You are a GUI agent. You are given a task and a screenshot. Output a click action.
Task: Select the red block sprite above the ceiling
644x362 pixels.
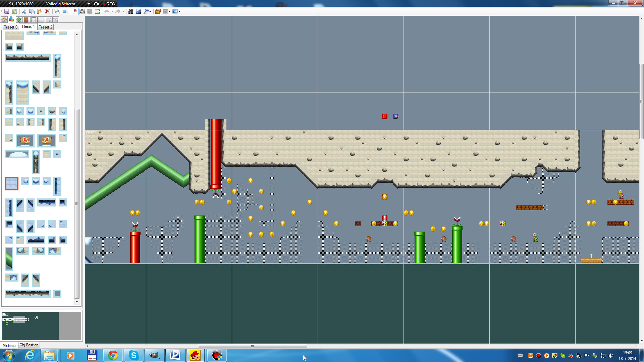[385, 116]
